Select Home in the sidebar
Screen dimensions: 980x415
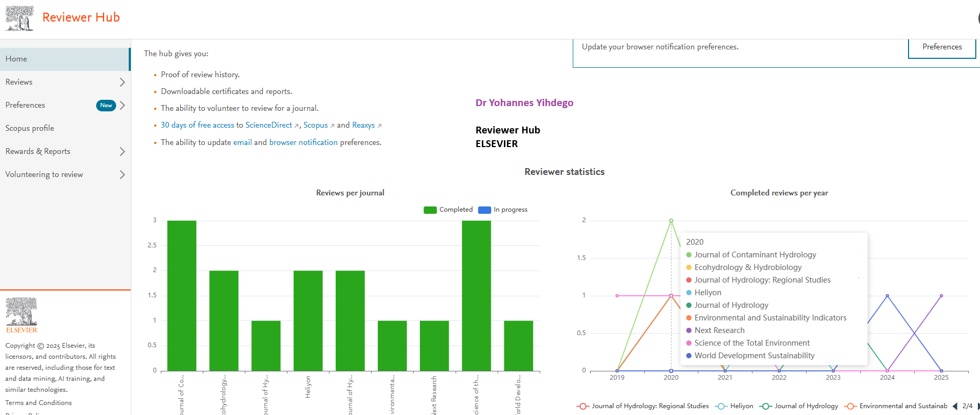click(x=65, y=59)
